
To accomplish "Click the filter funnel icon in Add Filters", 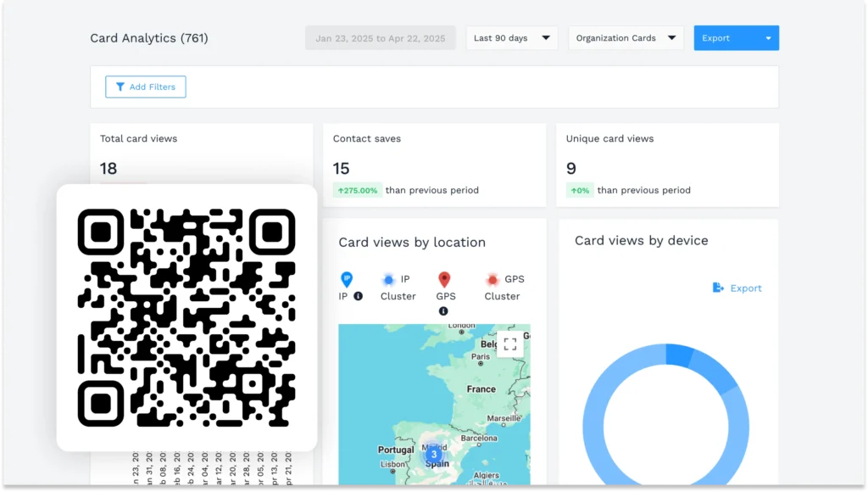I will point(119,87).
